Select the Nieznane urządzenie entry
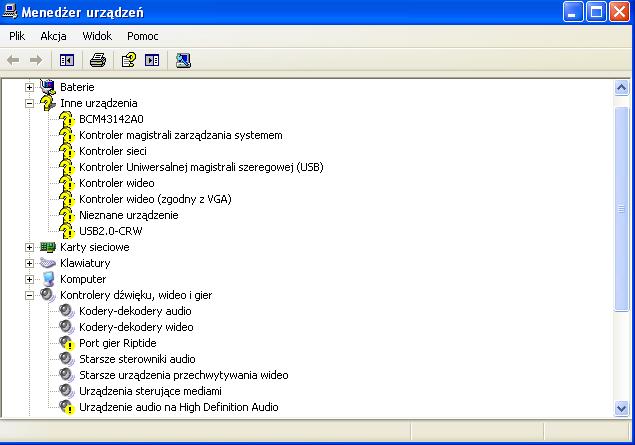 [129, 215]
